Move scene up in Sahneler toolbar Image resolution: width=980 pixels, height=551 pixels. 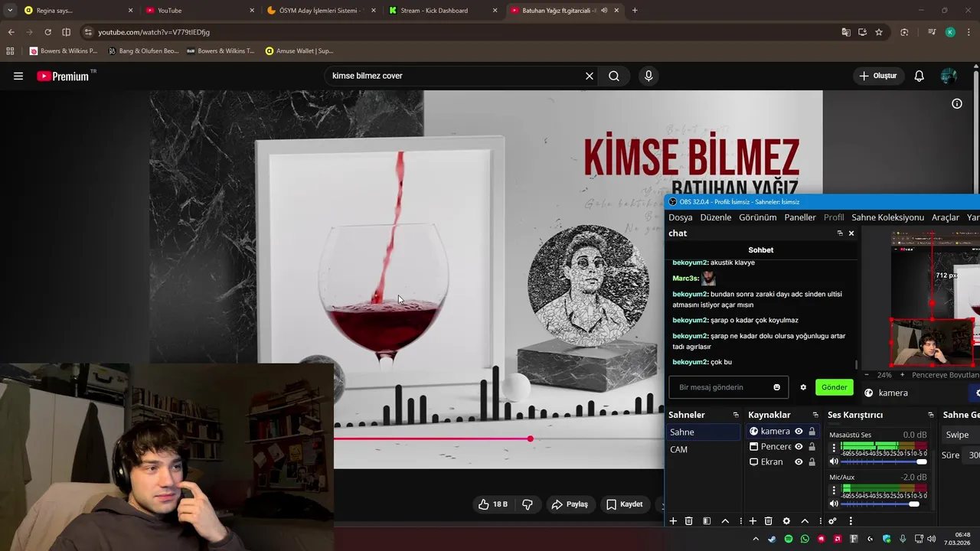click(x=725, y=521)
